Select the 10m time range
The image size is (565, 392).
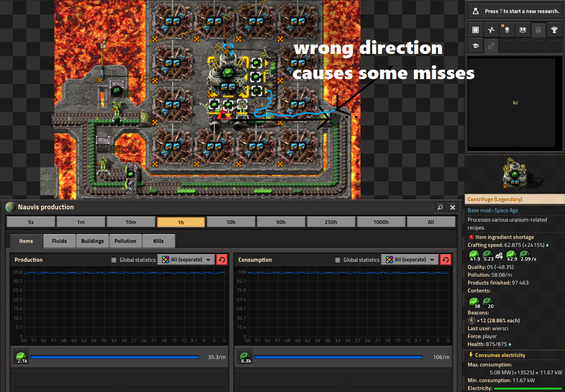(131, 222)
